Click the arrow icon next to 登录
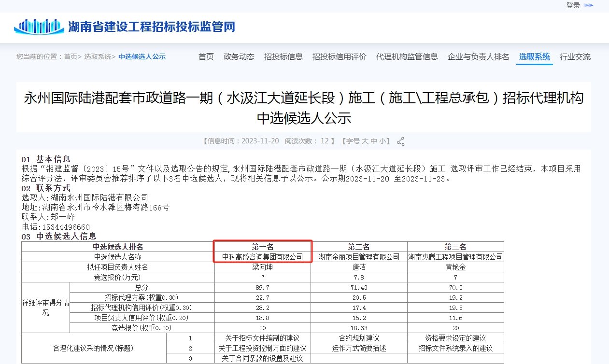This screenshot has width=609, height=364. [589, 5]
